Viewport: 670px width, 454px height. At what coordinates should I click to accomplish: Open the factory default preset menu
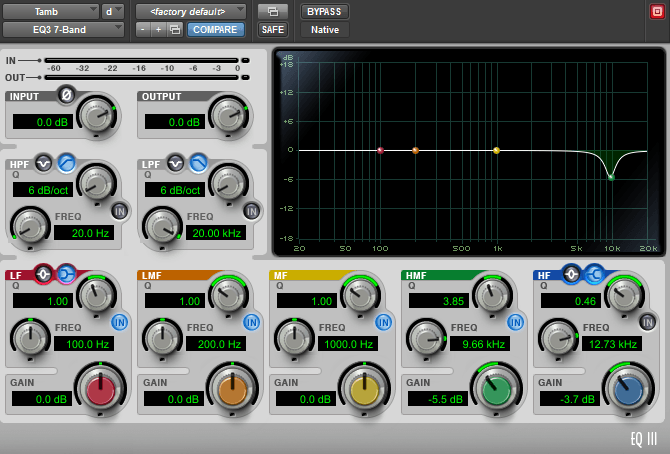(190, 11)
